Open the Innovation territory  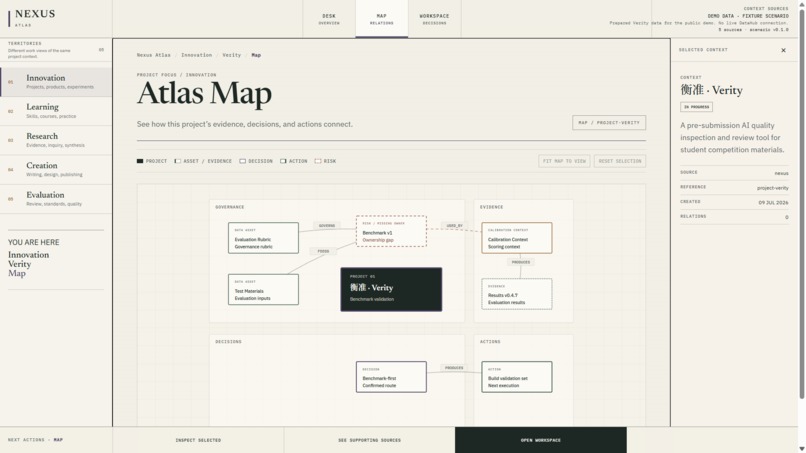pyautogui.click(x=56, y=82)
